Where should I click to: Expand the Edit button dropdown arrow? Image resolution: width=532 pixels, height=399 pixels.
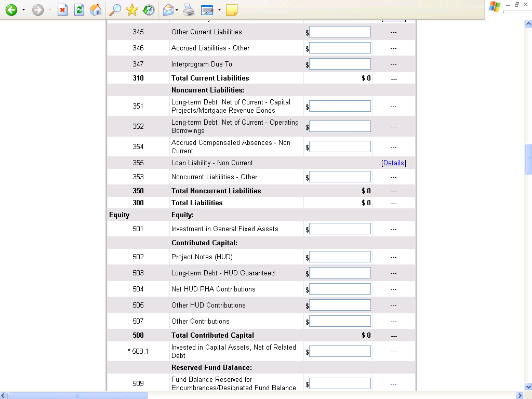point(219,10)
